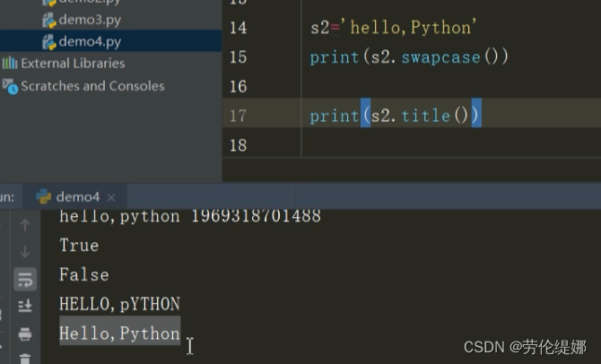Click the scroll to end icon
The image size is (601, 364).
pyautogui.click(x=25, y=306)
